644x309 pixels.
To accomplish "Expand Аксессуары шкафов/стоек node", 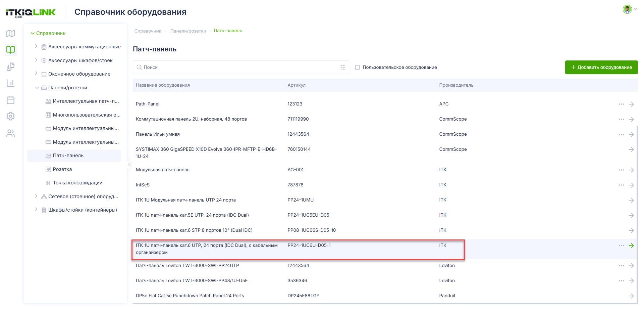I will [36, 60].
